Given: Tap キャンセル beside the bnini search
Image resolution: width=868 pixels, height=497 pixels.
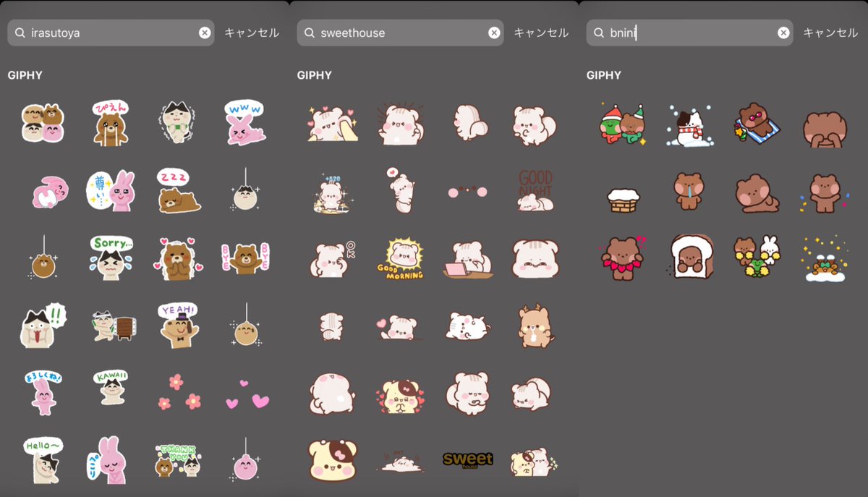Looking at the screenshot, I should (x=830, y=33).
